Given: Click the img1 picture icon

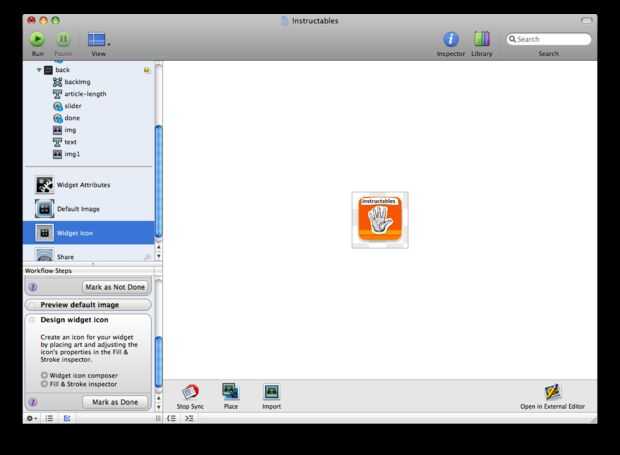Looking at the screenshot, I should tap(58, 154).
